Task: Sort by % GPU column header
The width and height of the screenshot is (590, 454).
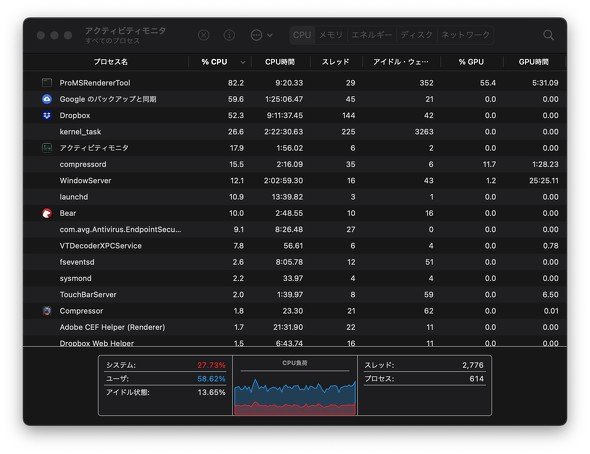Action: tap(471, 62)
